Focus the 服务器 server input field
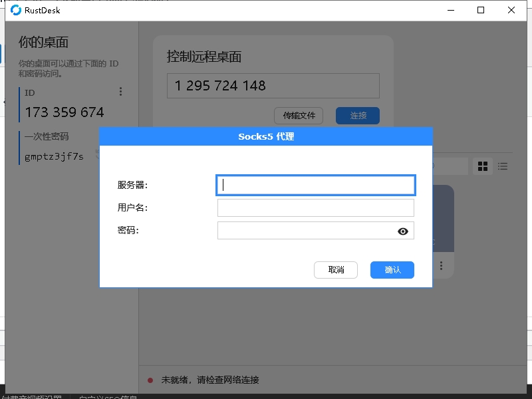 [315, 186]
